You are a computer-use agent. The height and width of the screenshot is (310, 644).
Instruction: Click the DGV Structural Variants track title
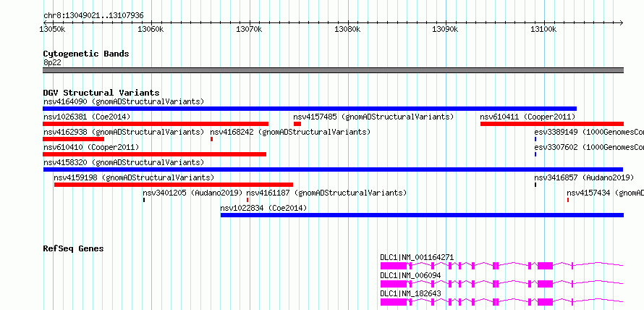point(101,93)
